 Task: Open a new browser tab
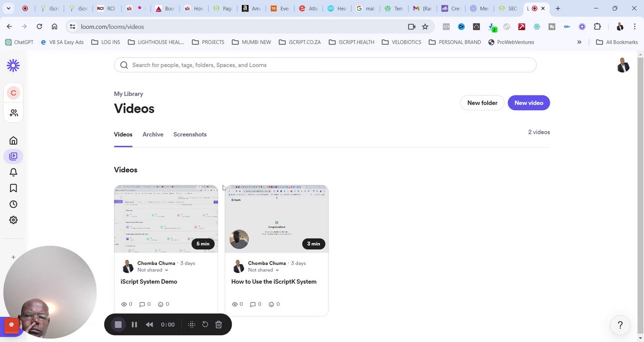(557, 9)
